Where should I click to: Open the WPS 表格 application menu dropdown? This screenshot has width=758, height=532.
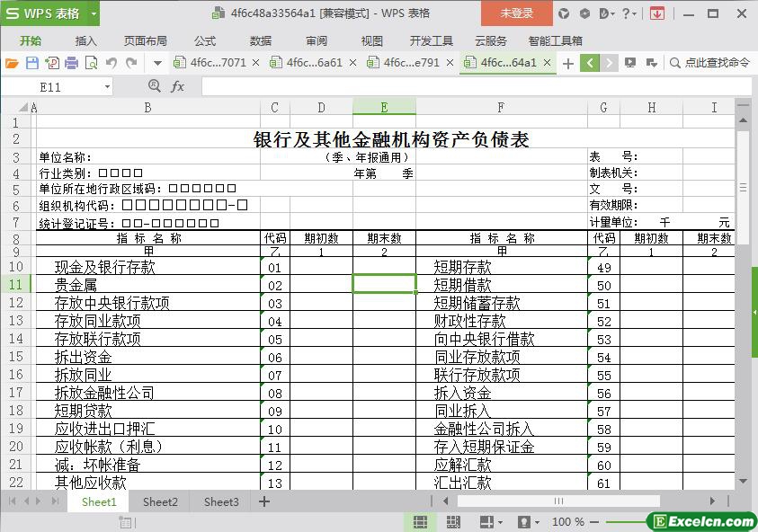(94, 13)
